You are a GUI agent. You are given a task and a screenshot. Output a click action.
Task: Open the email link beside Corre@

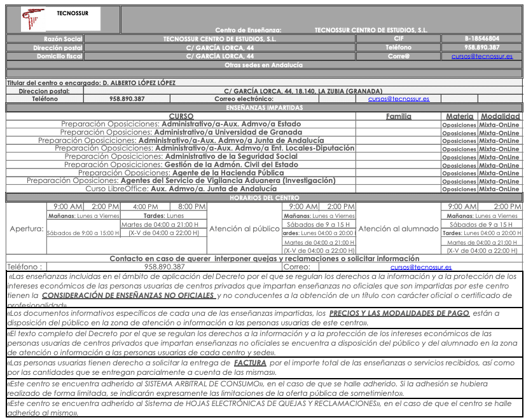point(481,56)
